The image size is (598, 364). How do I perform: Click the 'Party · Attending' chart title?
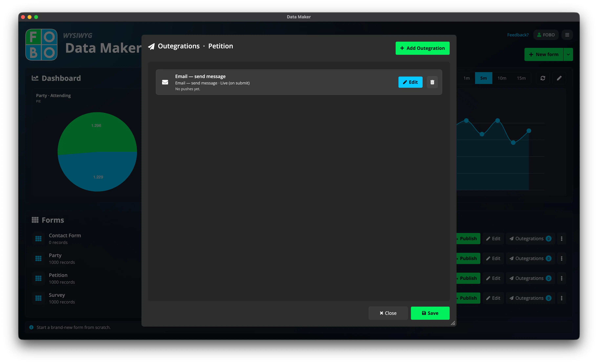coord(53,95)
